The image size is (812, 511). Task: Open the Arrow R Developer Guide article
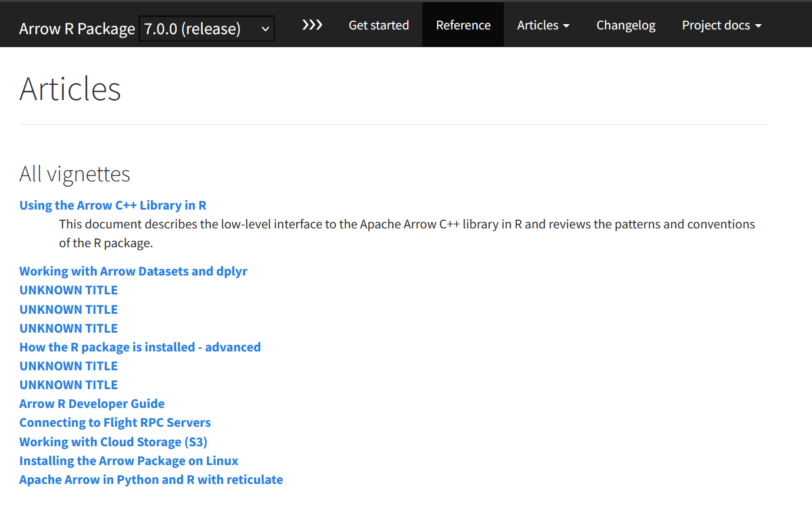(92, 404)
